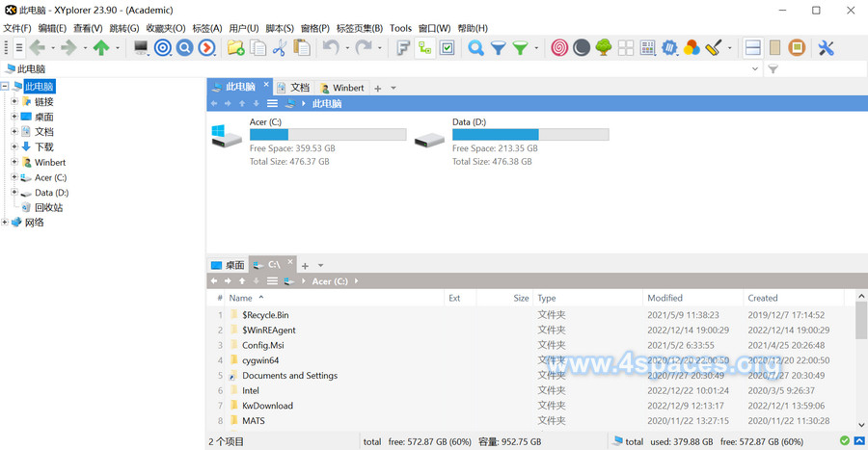This screenshot has height=450, width=868.
Task: Click the pink spiral Hotlist icon
Action: click(559, 47)
